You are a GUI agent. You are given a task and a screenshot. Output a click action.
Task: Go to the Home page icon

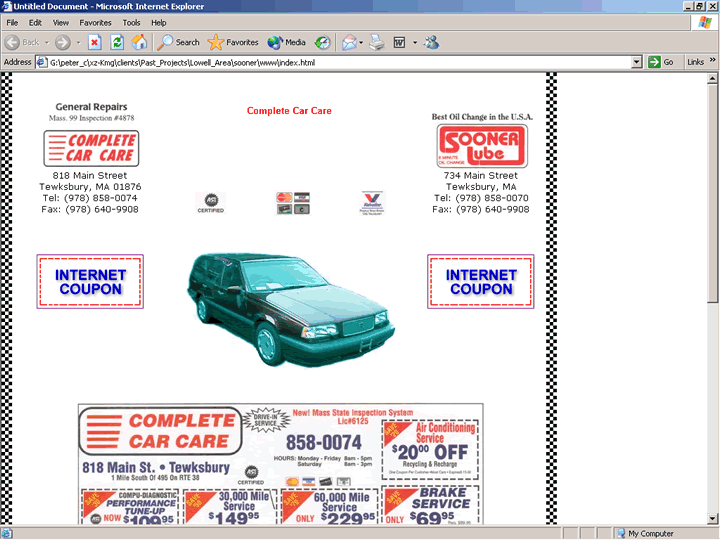click(140, 43)
